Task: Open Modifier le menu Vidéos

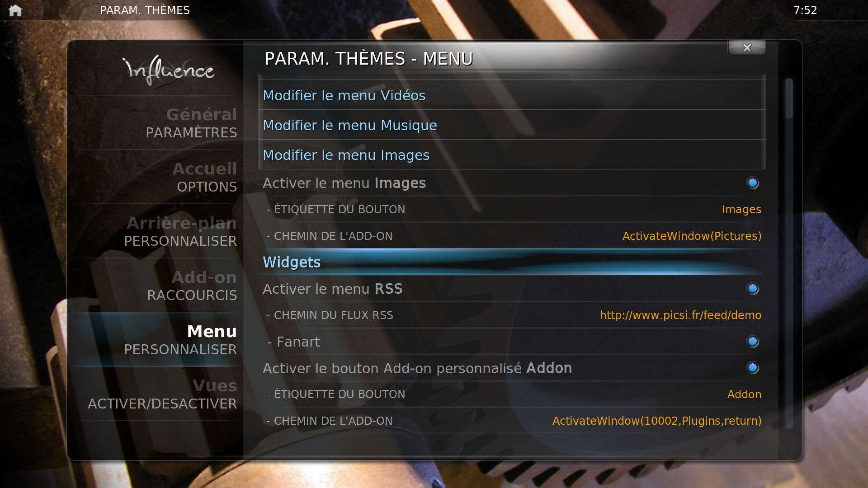Action: [512, 95]
